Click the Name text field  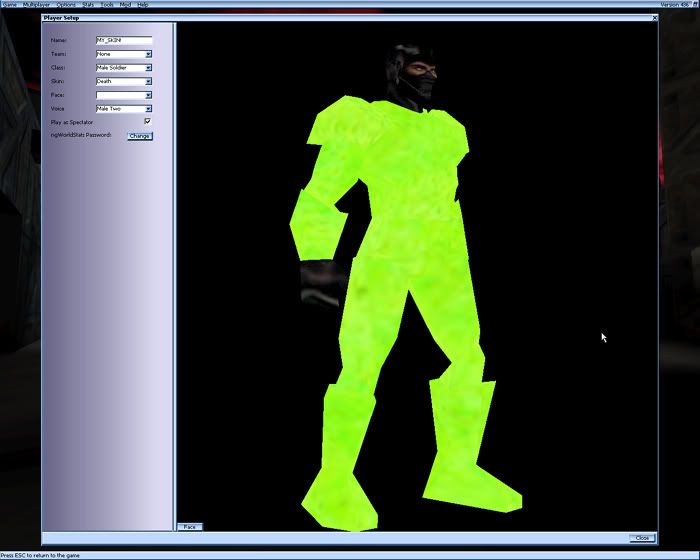click(x=123, y=41)
